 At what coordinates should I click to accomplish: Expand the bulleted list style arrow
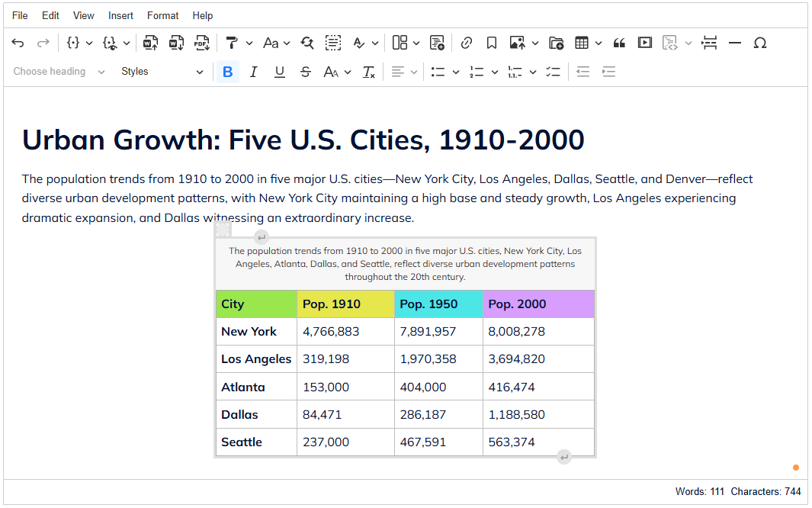tap(456, 72)
